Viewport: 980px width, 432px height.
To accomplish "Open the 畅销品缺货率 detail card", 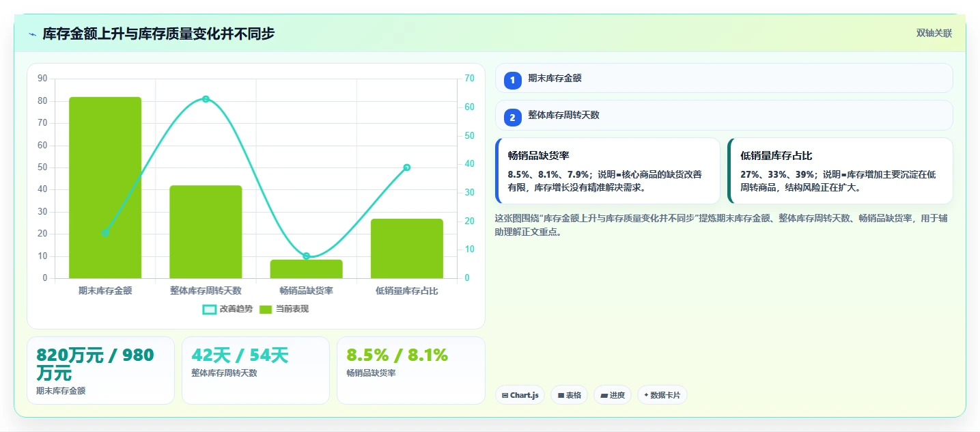I will pos(608,171).
